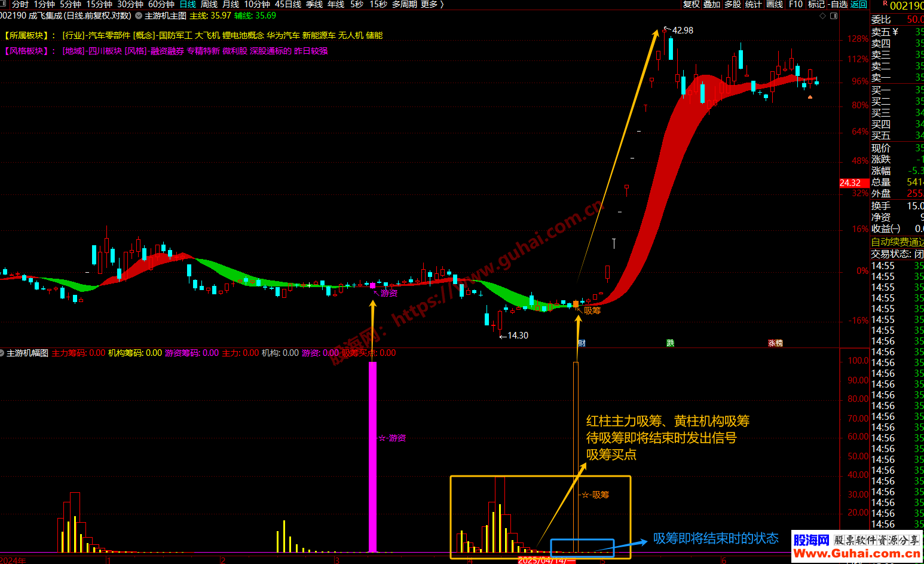Open the 复权 adjustment menu
The image size is (924, 564).
pos(692,4)
